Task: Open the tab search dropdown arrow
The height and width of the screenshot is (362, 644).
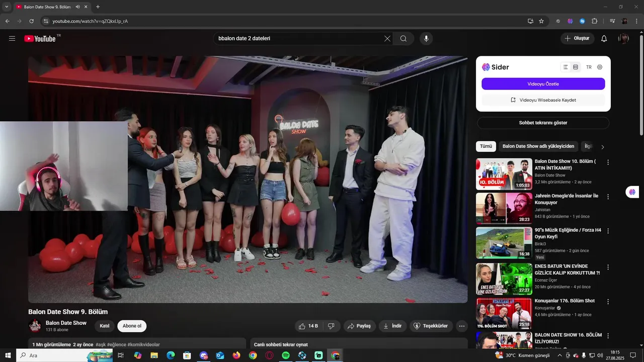Action: click(7, 7)
